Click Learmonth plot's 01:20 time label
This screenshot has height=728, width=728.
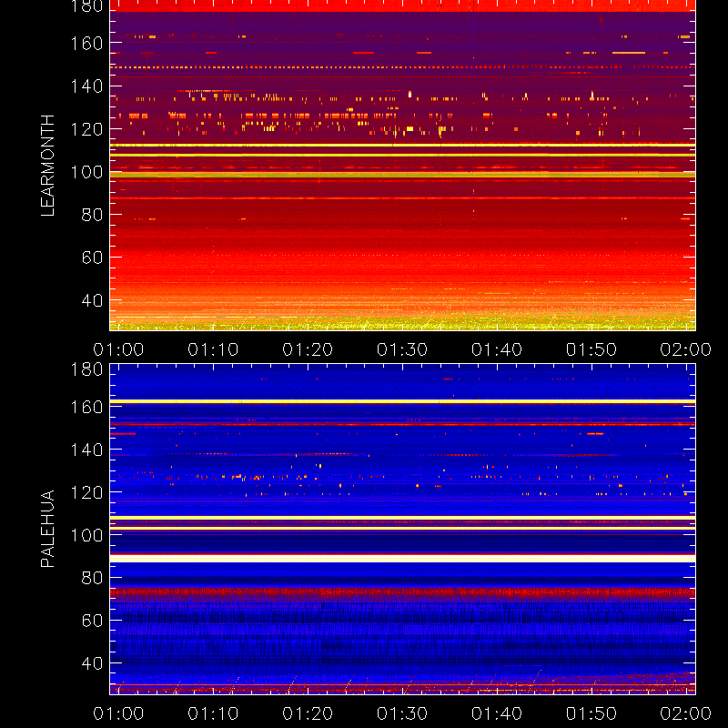(x=308, y=349)
